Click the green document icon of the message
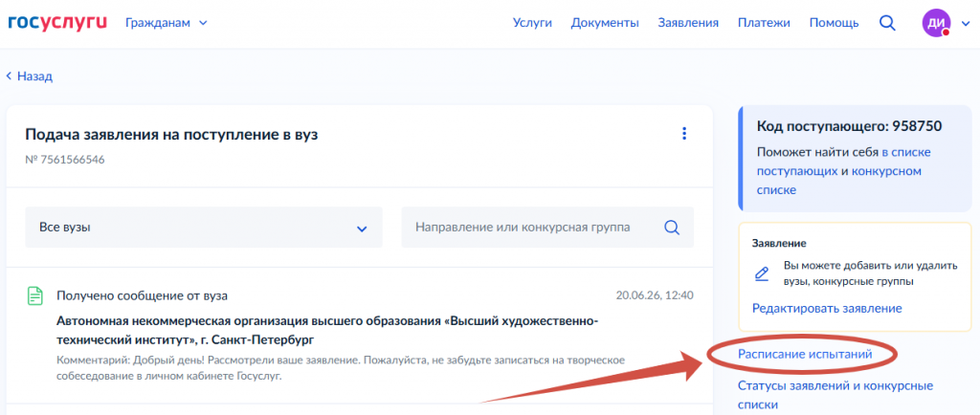This screenshot has height=415, width=980. pyautogui.click(x=35, y=295)
